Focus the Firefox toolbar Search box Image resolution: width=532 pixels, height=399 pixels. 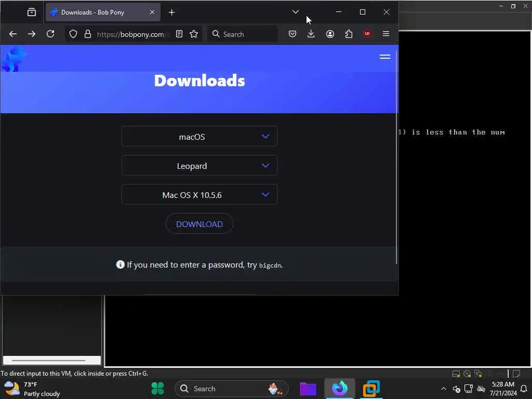(x=242, y=34)
